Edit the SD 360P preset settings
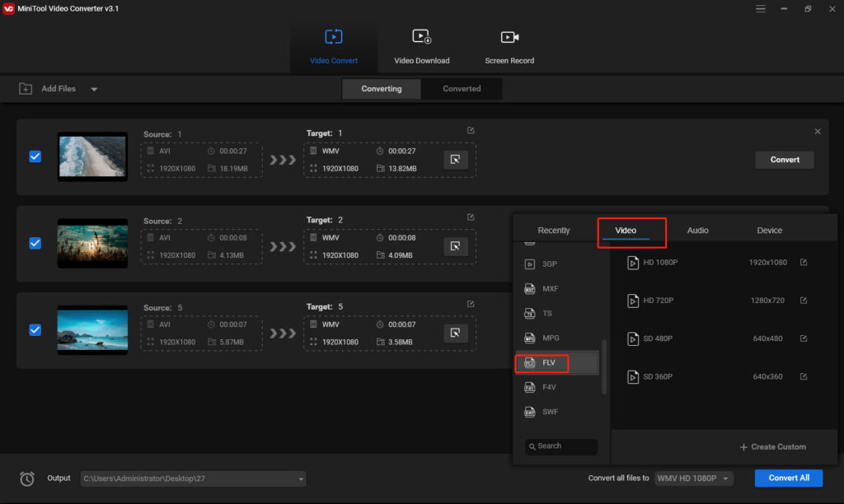The image size is (844, 504). coord(804,376)
